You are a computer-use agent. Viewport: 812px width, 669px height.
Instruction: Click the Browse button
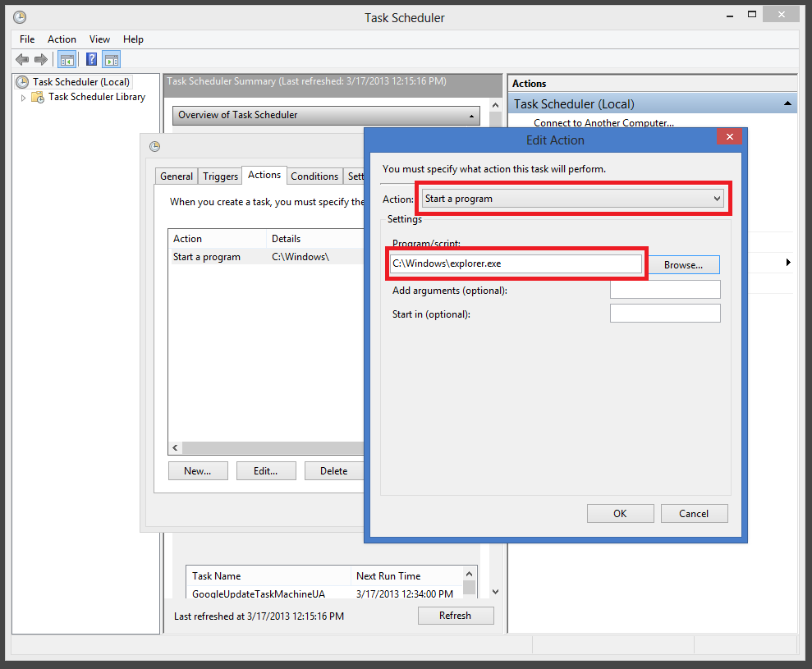[684, 264]
